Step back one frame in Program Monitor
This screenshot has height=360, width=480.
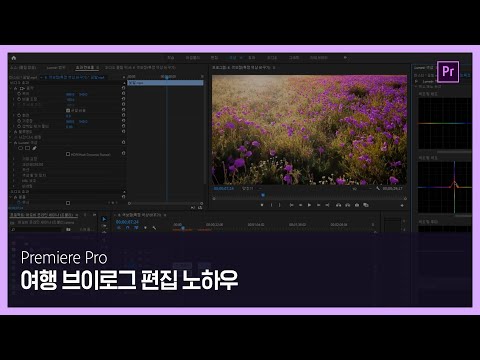pyautogui.click(x=301, y=205)
